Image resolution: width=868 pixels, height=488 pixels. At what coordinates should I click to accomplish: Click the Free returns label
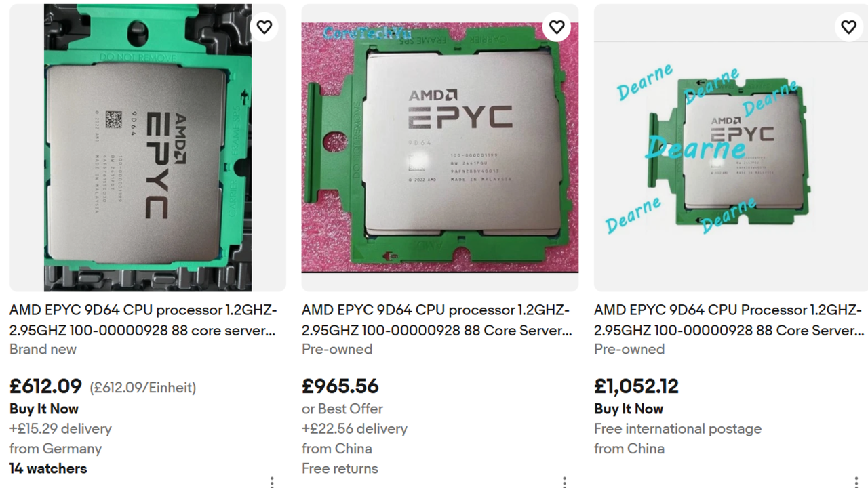pyautogui.click(x=340, y=468)
